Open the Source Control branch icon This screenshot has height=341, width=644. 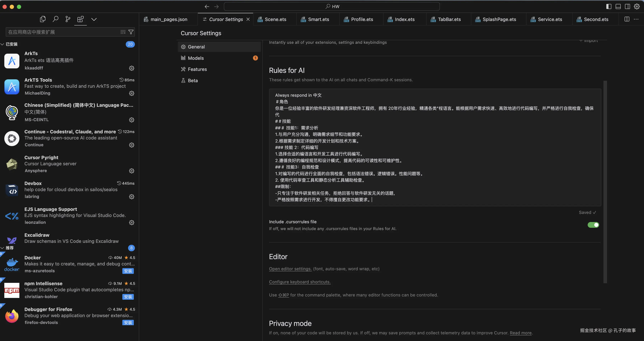coord(68,19)
